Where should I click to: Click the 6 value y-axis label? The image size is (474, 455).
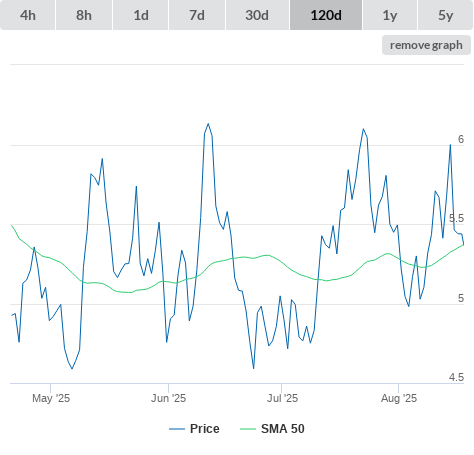tap(461, 139)
